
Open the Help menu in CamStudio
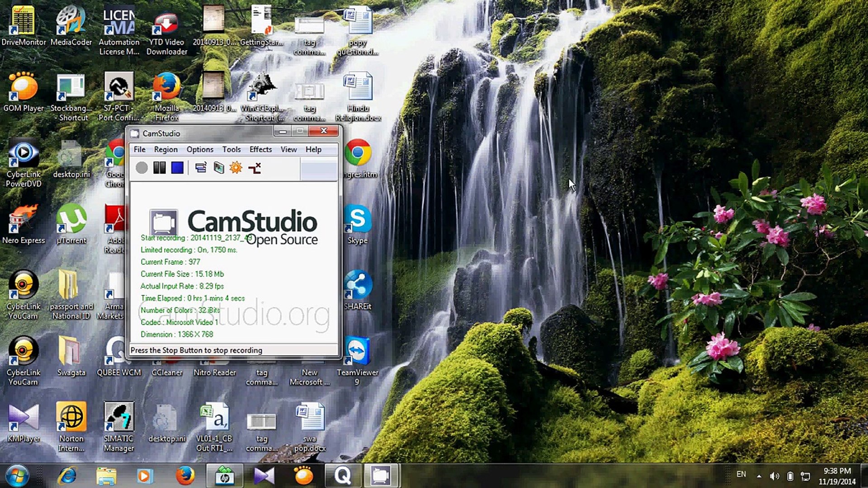(313, 150)
